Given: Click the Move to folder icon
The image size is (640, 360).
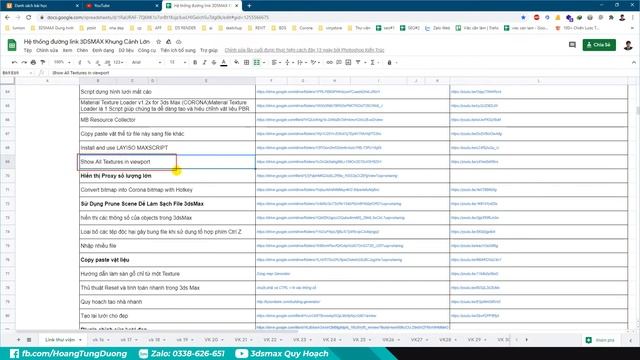Looking at the screenshot, I should point(169,42).
